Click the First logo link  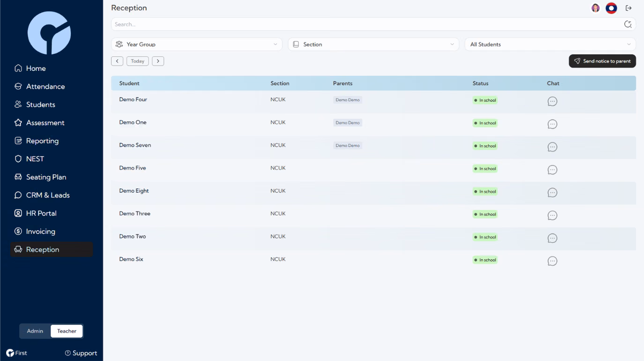[16, 353]
